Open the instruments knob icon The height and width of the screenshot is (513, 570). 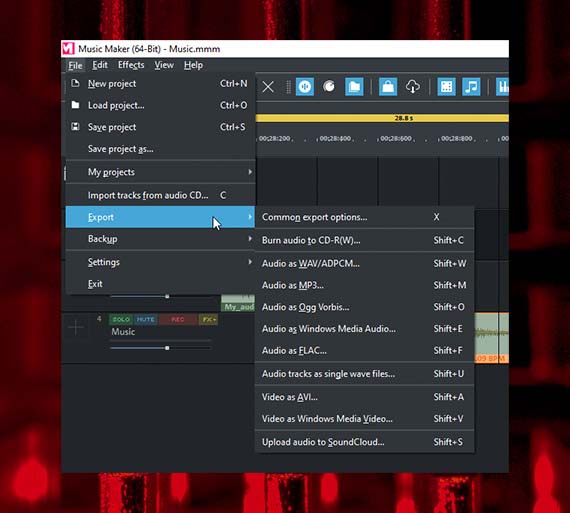[x=329, y=87]
